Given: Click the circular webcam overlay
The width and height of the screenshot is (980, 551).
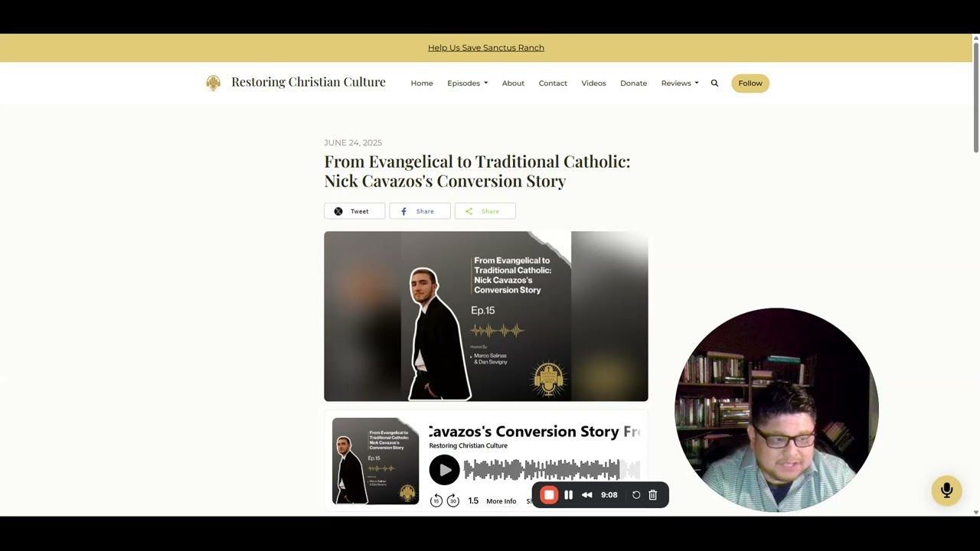Looking at the screenshot, I should 776,409.
